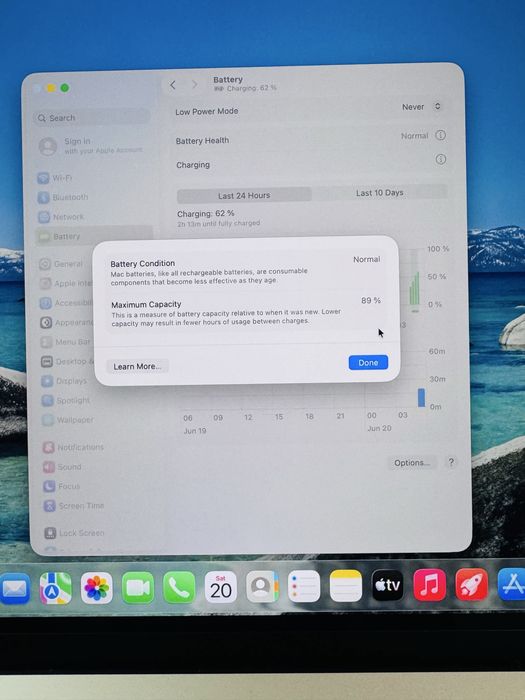Switch to the Last 10 Days tab
Screen dimensions: 525x700
tap(379, 192)
